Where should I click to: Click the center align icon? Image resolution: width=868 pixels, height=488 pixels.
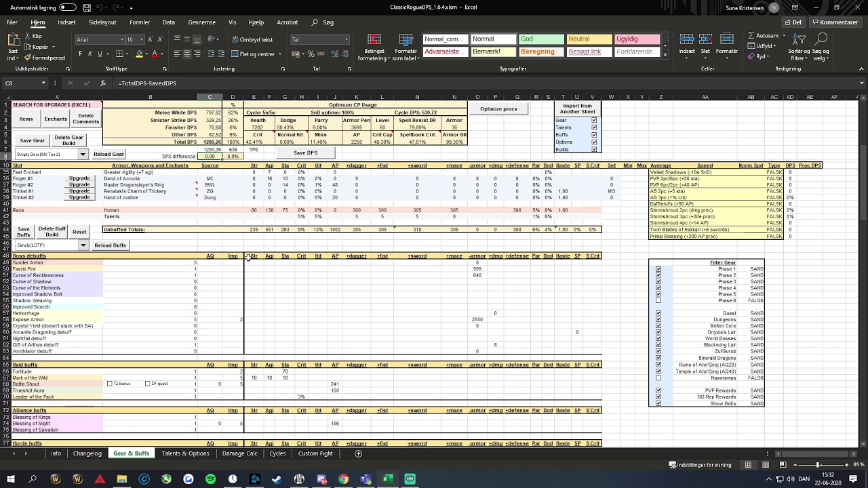click(186, 54)
